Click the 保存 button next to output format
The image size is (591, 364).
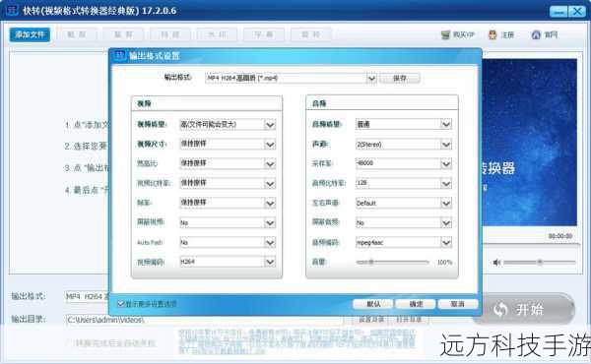(x=400, y=79)
